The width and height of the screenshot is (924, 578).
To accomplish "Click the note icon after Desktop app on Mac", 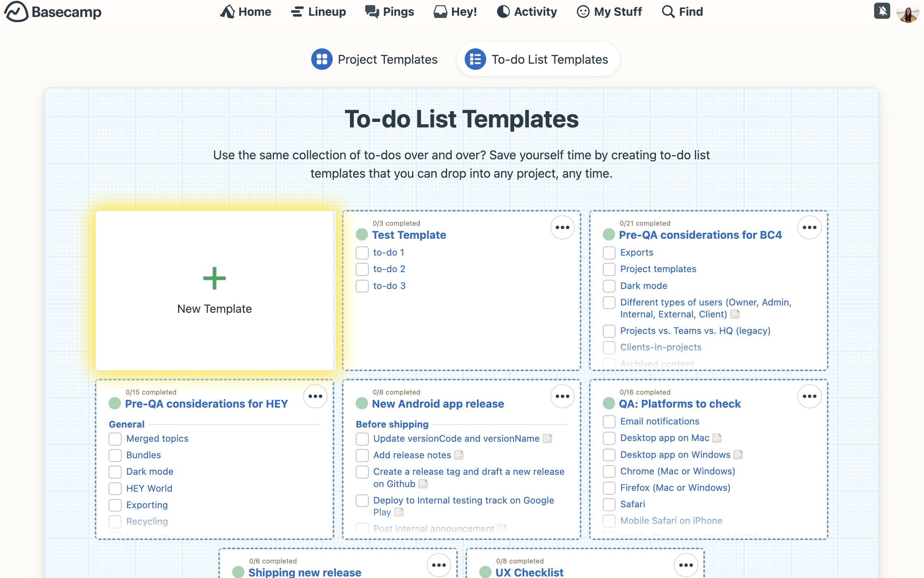I will [x=717, y=438].
